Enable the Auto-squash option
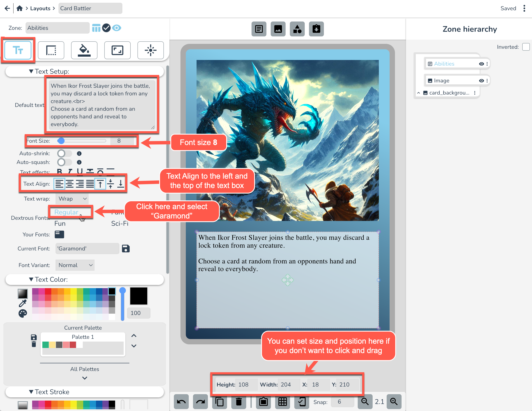 64,162
